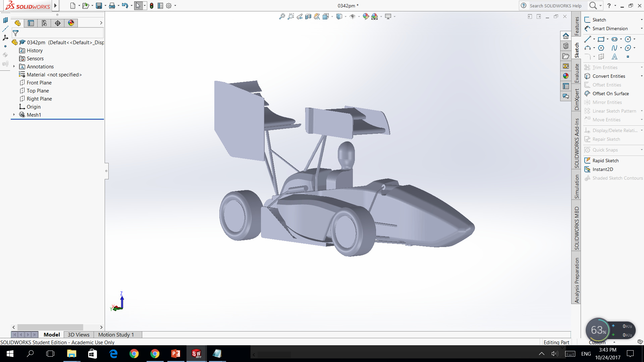Open the PropertyManager tab icon
Image resolution: width=644 pixels, height=362 pixels.
click(31, 23)
